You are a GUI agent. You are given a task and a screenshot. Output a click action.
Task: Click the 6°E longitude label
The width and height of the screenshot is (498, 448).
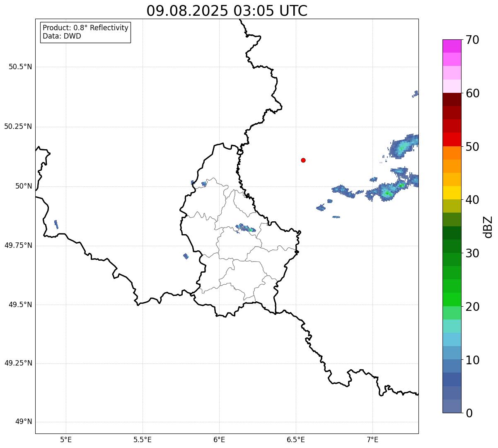pos(219,439)
